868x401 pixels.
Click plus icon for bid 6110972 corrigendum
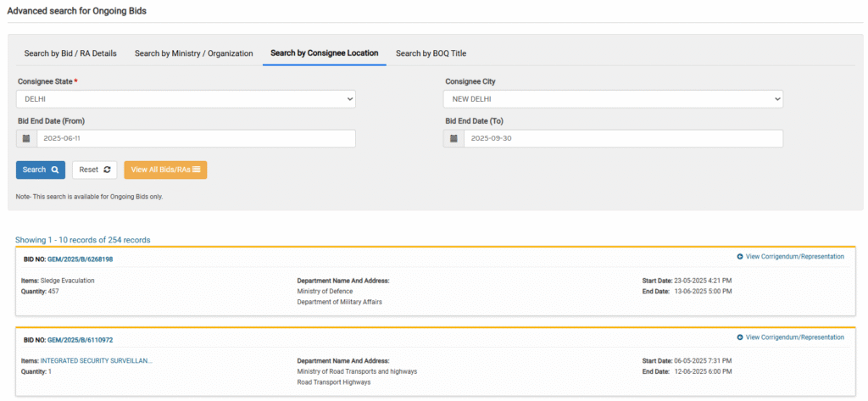[740, 337]
